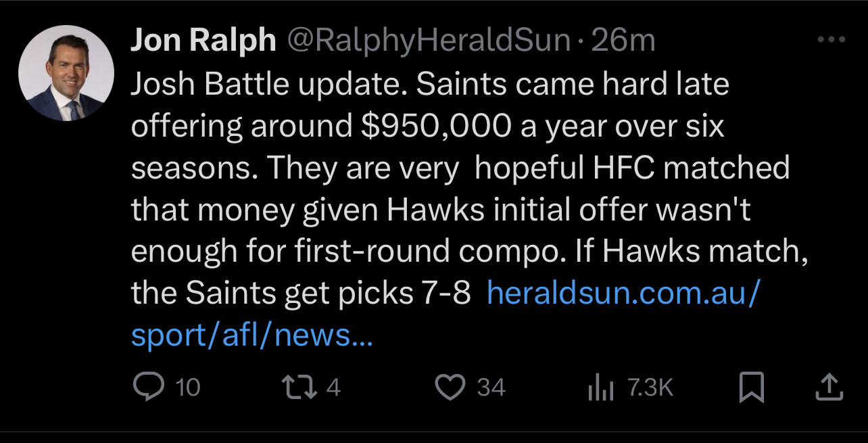This screenshot has height=443, width=868.
Task: Open the three-dot more options menu
Action: point(831,40)
